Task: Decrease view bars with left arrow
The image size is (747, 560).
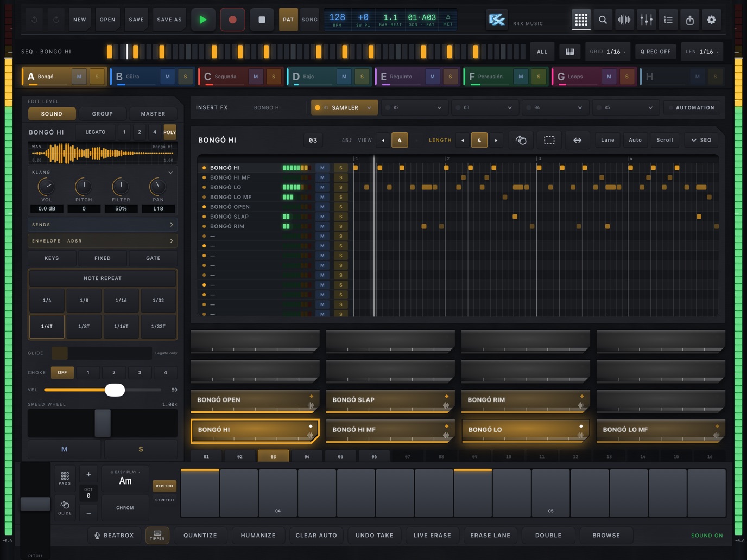Action: tap(383, 140)
